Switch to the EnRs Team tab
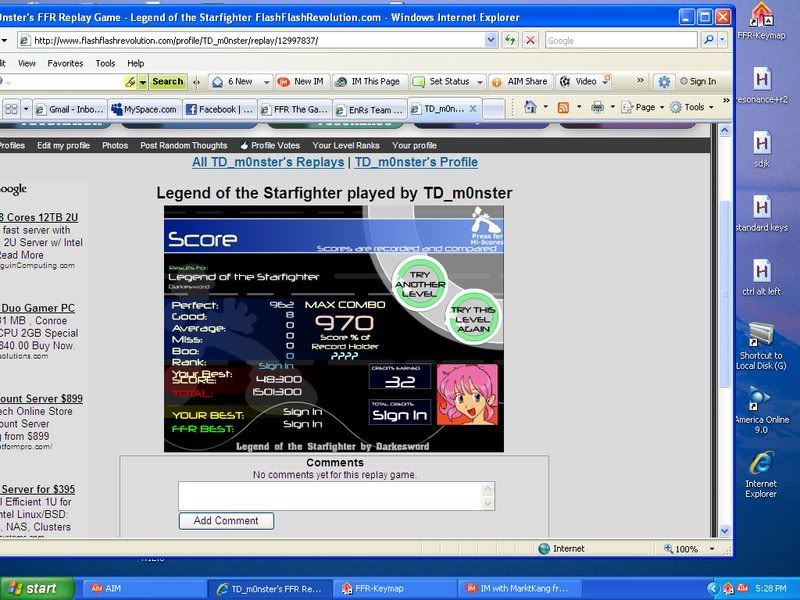 (x=369, y=109)
